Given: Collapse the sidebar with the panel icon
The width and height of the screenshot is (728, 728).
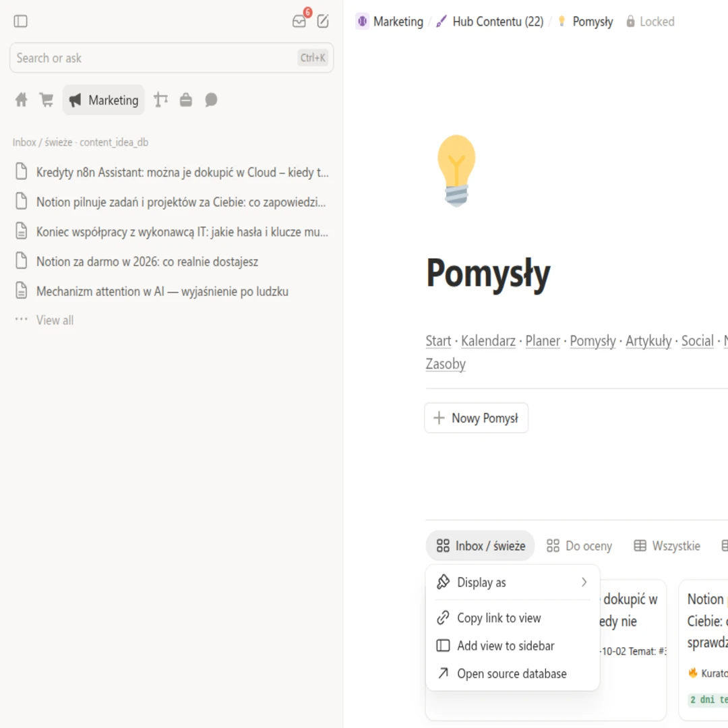Looking at the screenshot, I should pyautogui.click(x=20, y=22).
